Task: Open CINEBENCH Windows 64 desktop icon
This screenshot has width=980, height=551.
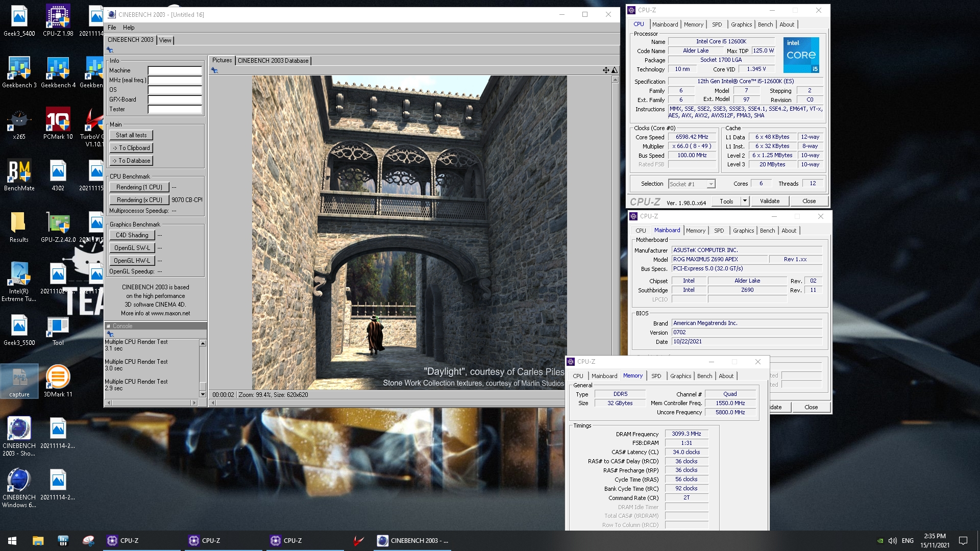Action: pyautogui.click(x=19, y=488)
